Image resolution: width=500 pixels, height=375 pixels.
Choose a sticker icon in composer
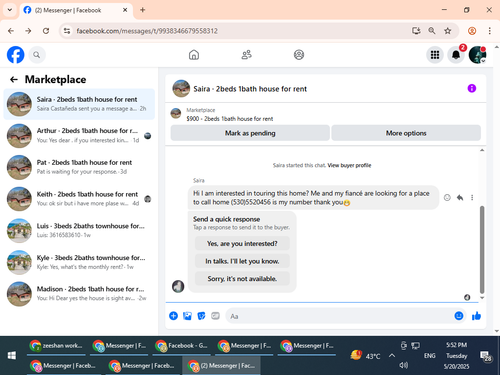click(x=201, y=316)
